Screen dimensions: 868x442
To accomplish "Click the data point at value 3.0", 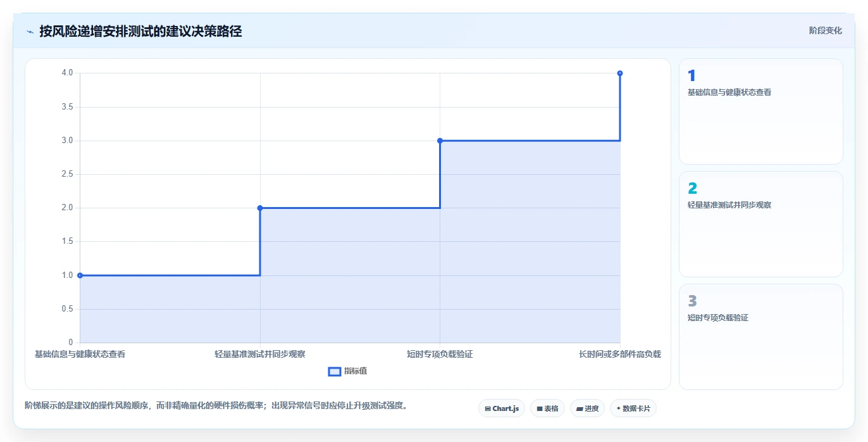I will pyautogui.click(x=440, y=141).
